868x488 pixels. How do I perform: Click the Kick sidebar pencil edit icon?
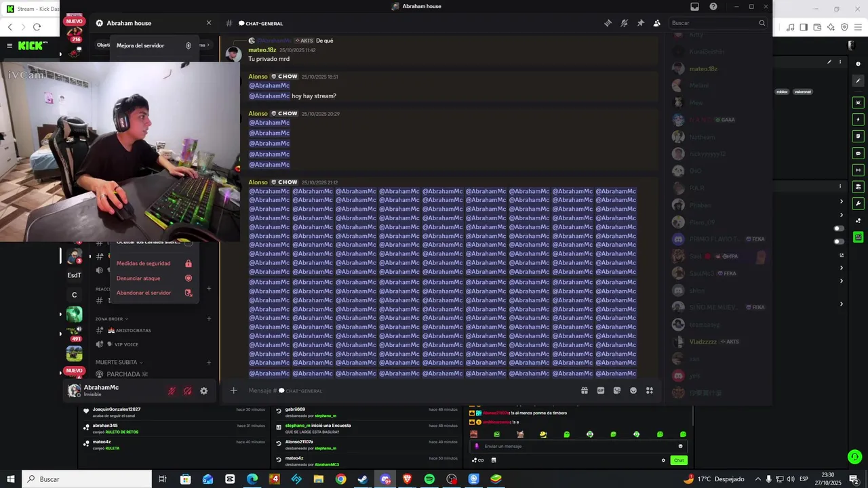coord(859,81)
